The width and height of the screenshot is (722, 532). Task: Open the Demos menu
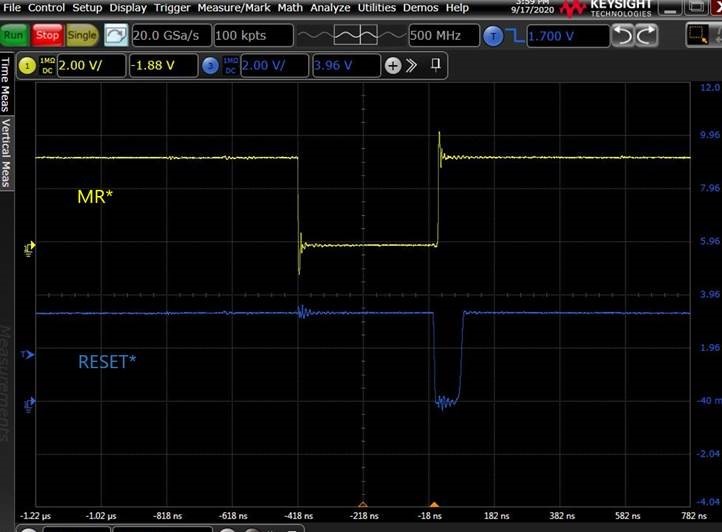tap(420, 8)
